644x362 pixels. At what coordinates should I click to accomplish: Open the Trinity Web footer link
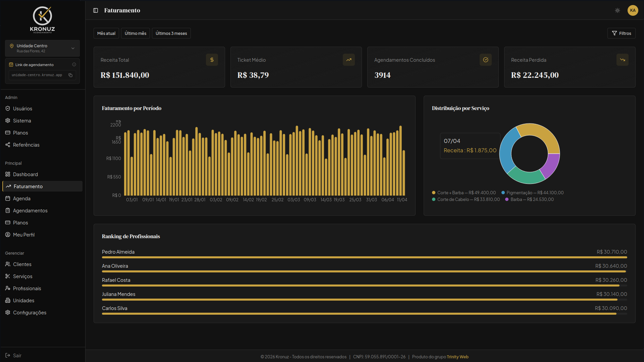458,357
